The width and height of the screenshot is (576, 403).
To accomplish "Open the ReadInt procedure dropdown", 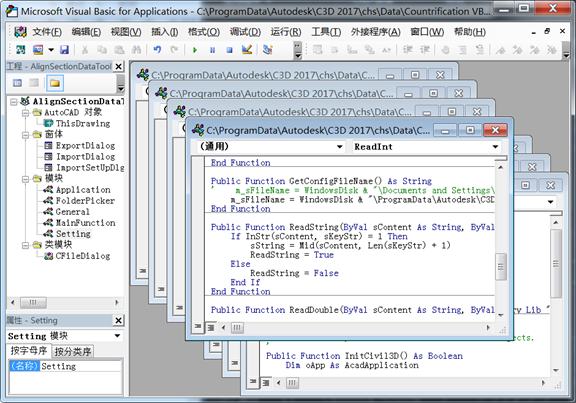I will (496, 147).
